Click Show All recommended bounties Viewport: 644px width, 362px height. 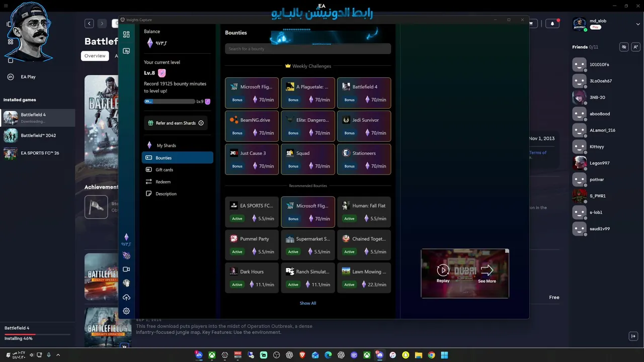tap(308, 303)
